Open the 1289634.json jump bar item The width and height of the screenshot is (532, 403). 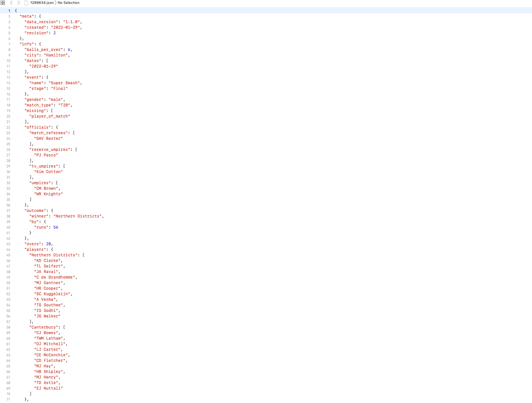click(x=42, y=3)
